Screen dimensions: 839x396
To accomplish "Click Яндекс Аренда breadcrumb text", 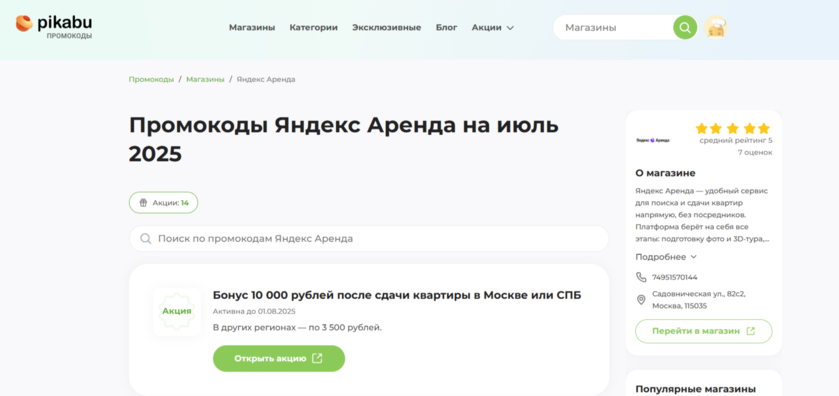I will click(x=266, y=79).
